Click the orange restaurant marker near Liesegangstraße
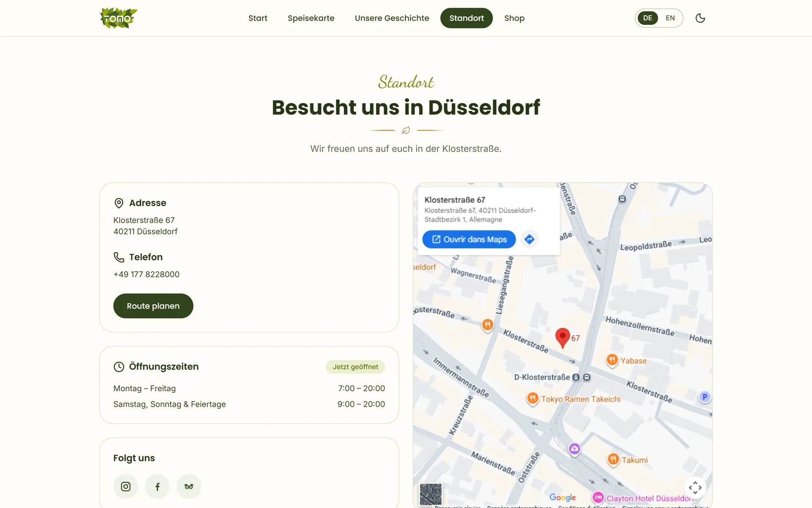This screenshot has width=812, height=508. point(488,325)
